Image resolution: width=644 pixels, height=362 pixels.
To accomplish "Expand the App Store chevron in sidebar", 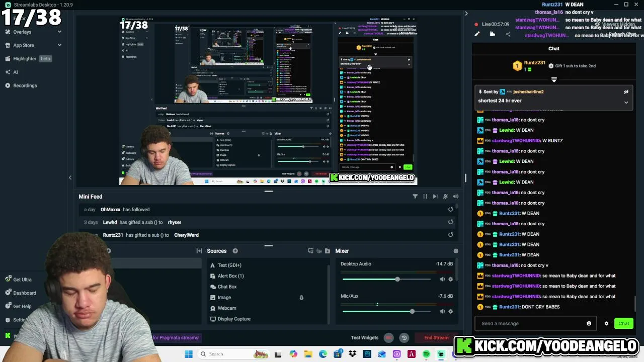I will [59, 45].
